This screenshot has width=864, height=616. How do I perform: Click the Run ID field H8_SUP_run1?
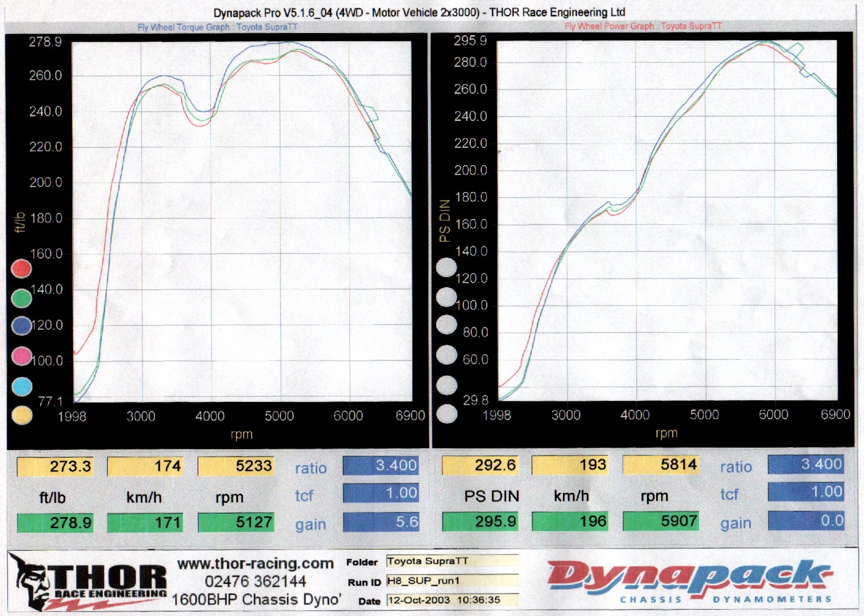point(453,581)
